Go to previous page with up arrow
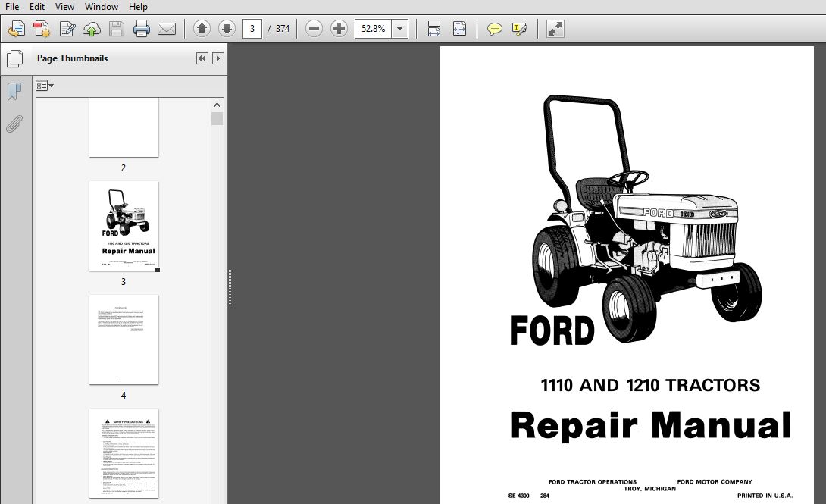 coord(202,30)
